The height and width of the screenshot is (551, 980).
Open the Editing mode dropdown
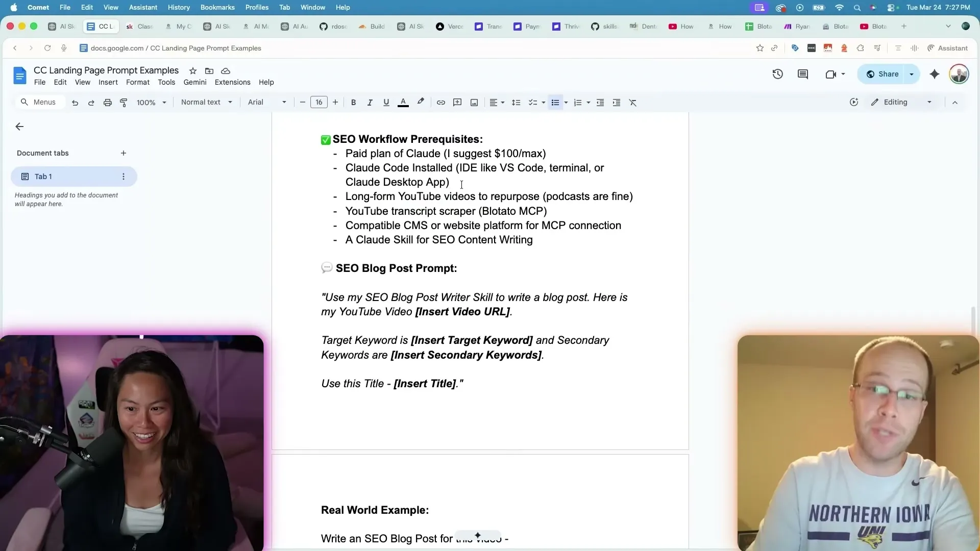(x=901, y=103)
